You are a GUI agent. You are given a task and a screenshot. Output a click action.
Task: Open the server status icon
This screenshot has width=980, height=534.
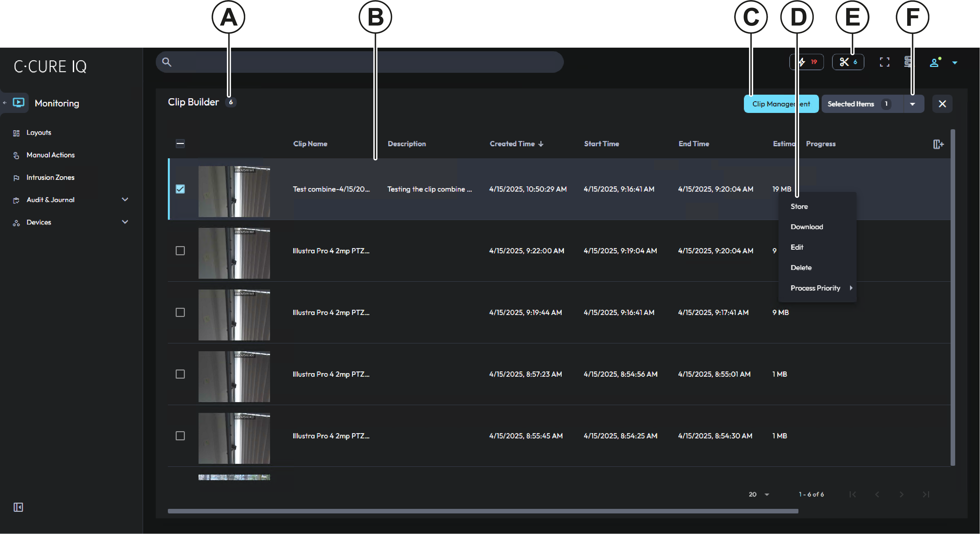click(908, 62)
